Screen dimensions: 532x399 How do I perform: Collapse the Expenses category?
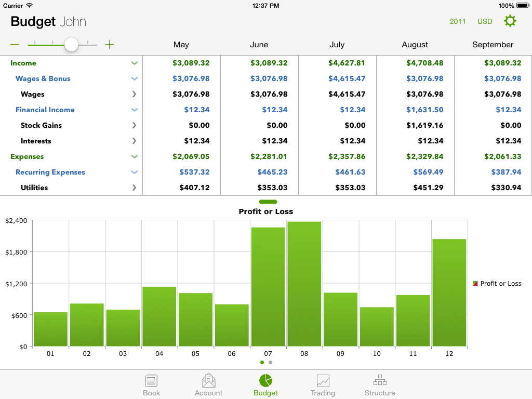pos(135,157)
